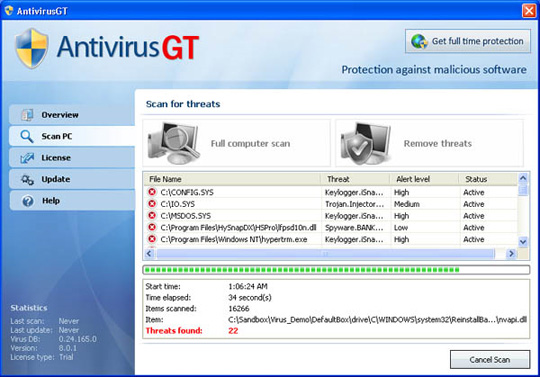540x377 pixels.
Task: Select the HySnapDX fpsd10n.dll file row
Action: click(331, 227)
